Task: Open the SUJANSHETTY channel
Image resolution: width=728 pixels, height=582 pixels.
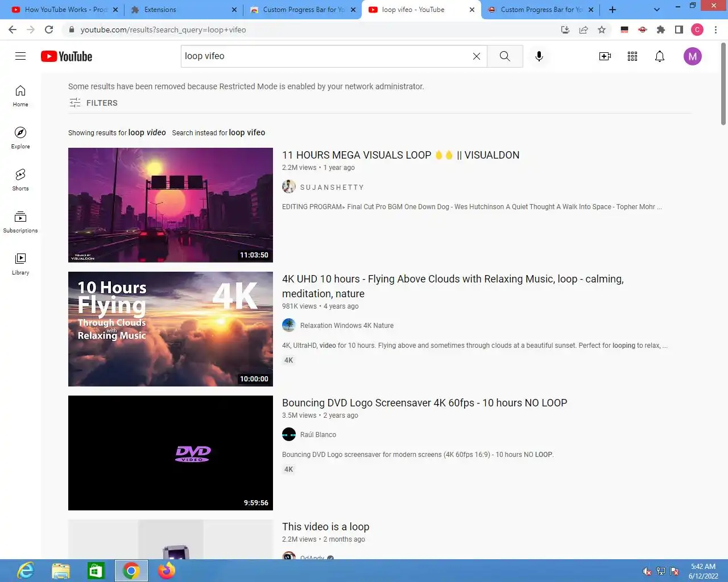Action: [332, 187]
